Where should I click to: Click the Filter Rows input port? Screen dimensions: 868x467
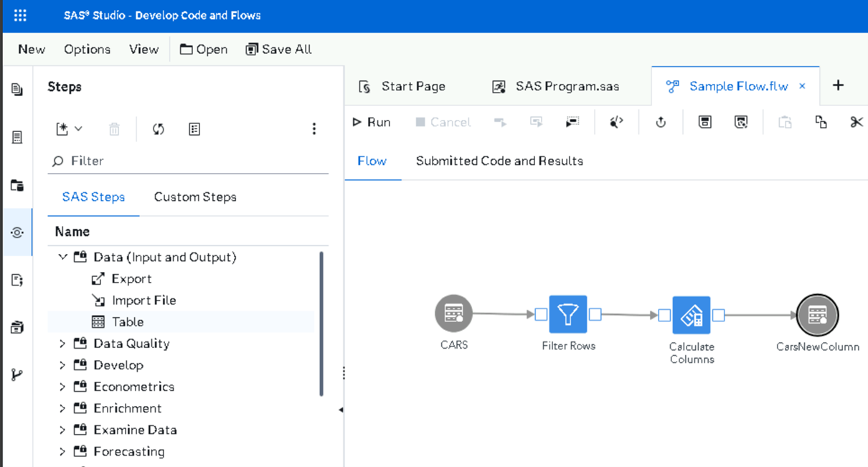coord(542,314)
